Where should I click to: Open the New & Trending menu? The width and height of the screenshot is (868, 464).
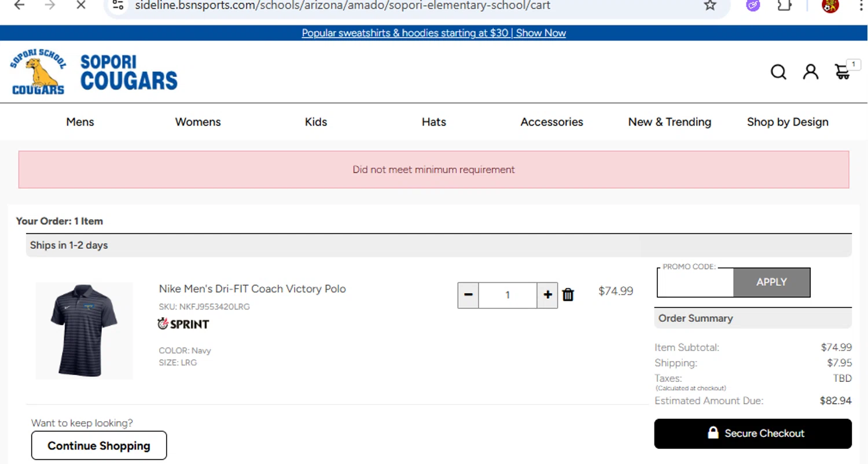pyautogui.click(x=670, y=122)
